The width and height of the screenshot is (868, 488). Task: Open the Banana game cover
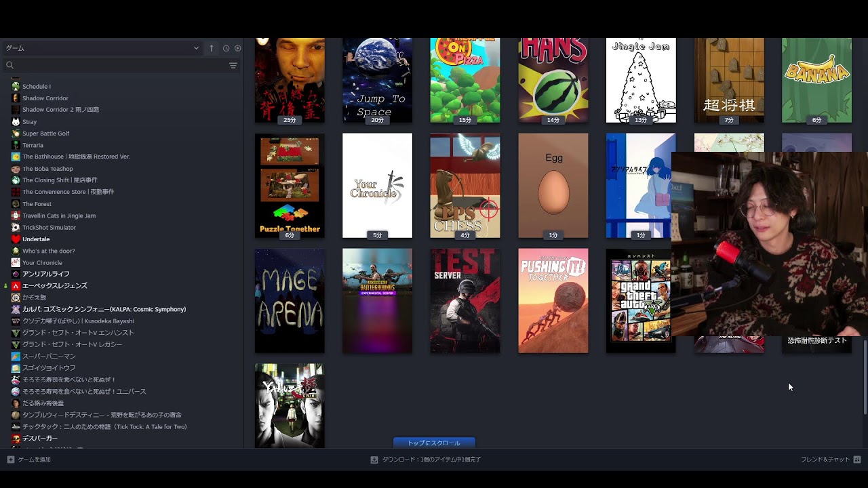pos(816,81)
